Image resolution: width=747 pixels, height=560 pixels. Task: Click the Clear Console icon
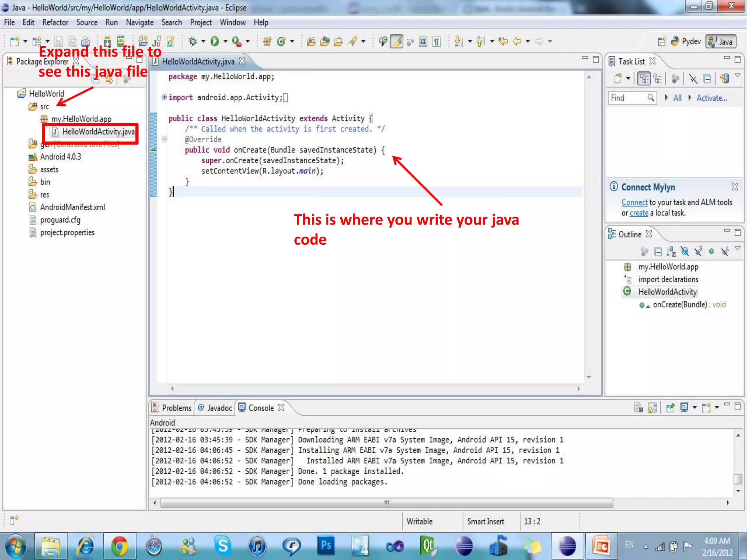click(x=639, y=407)
